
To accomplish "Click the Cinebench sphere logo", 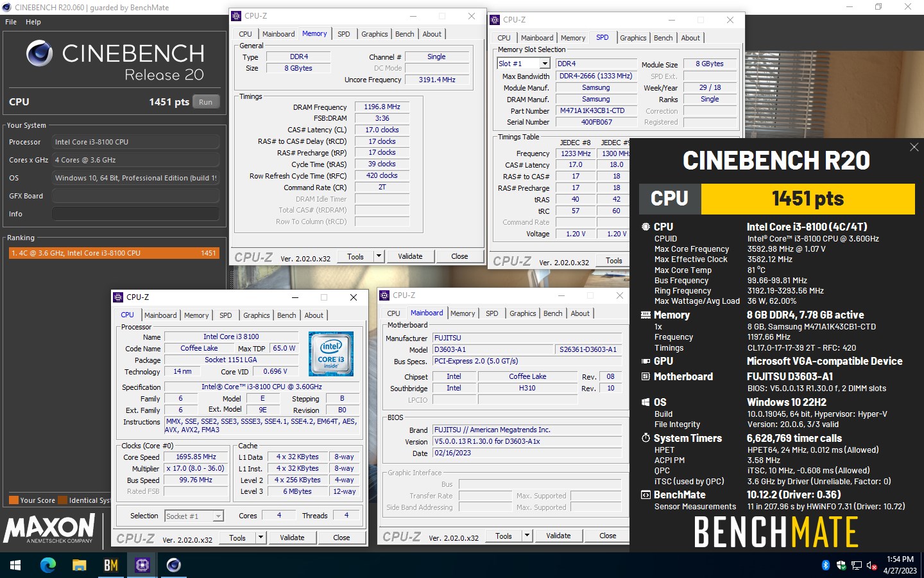I will (40, 53).
